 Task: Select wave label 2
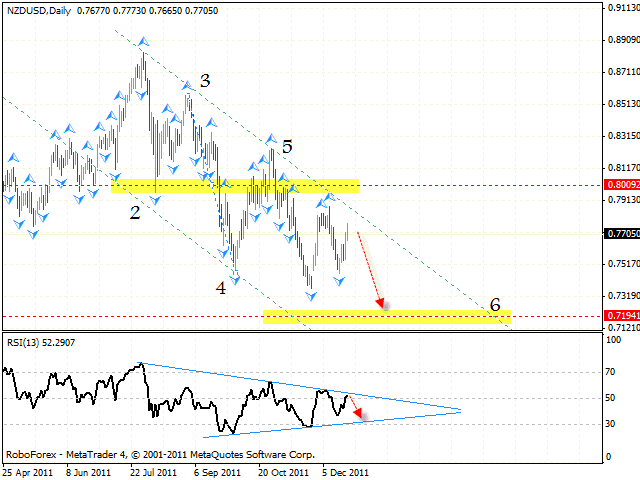point(132,211)
